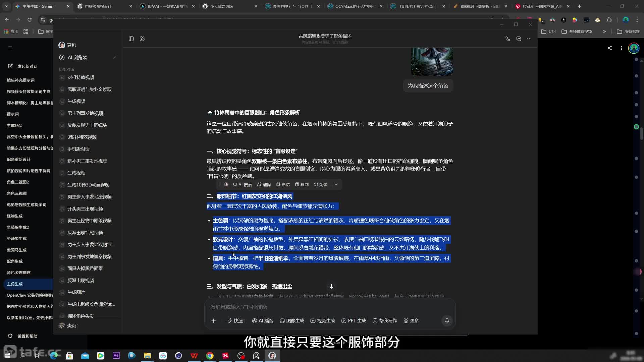Open the 各种推荐视频 bookmarks folder
Image resolution: width=644 pixels, height=362 pixels.
tap(577, 32)
